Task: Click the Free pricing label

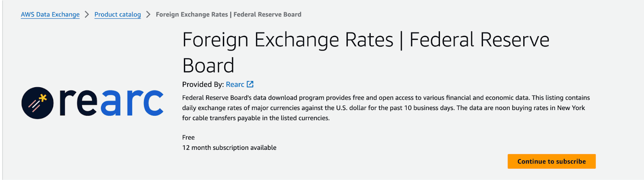Action: 188,137
